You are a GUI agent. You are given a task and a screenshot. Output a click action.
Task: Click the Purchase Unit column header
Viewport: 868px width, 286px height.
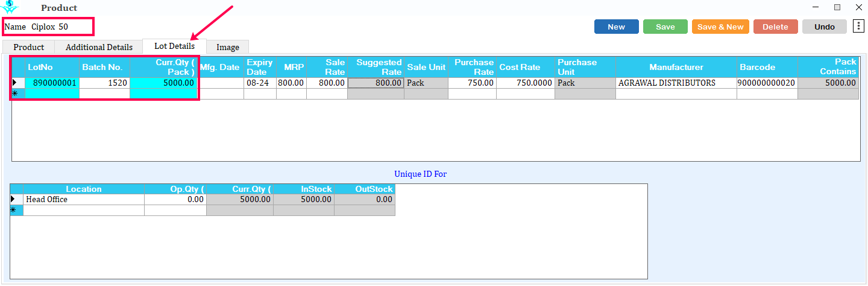tap(585, 67)
